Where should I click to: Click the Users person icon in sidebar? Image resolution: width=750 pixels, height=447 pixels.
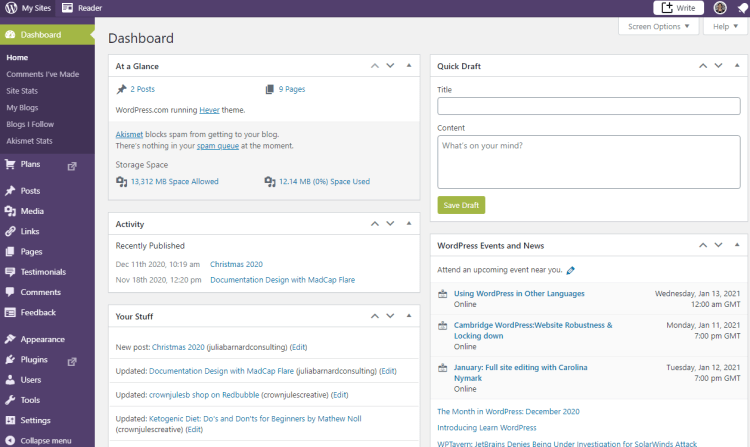(10, 380)
